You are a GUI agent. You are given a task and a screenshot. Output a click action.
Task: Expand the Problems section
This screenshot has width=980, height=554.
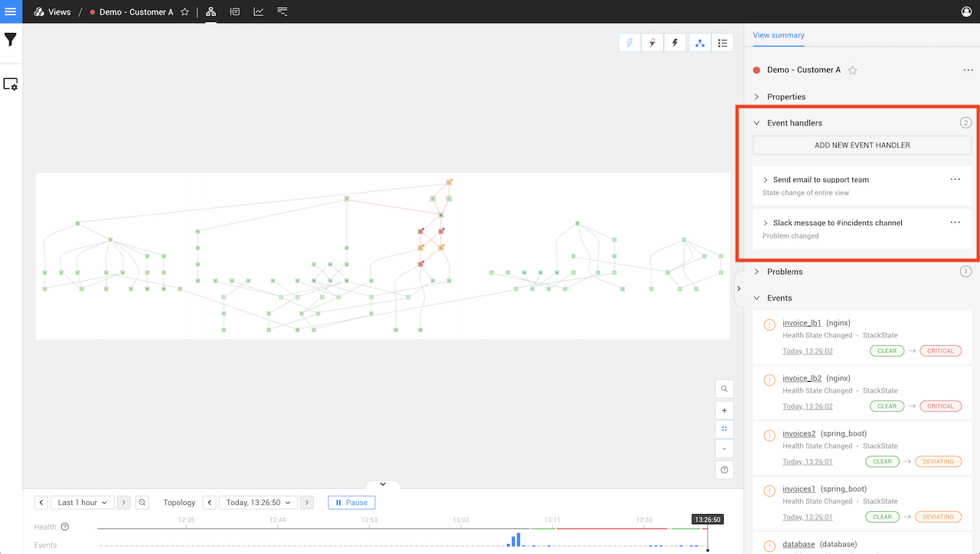click(x=756, y=272)
